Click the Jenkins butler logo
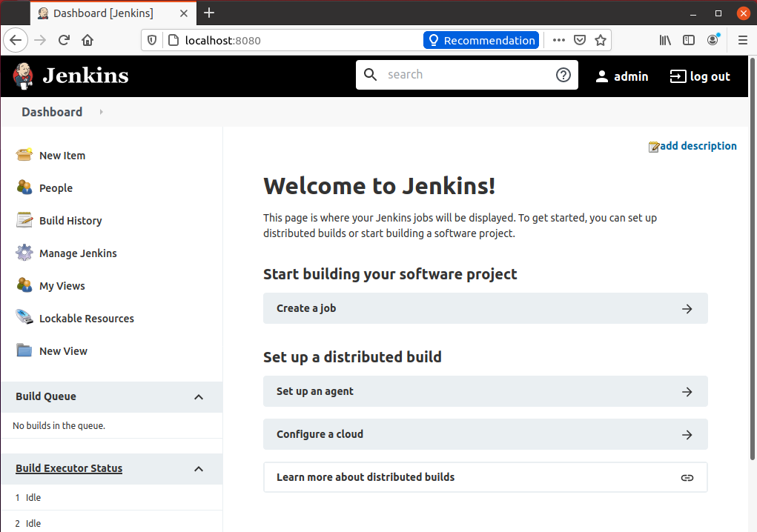This screenshot has width=757, height=532. click(23, 76)
